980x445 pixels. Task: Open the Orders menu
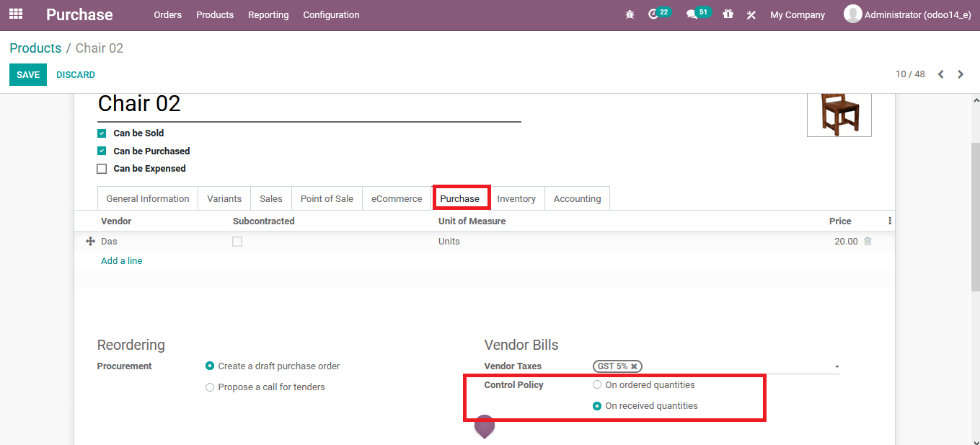point(168,14)
